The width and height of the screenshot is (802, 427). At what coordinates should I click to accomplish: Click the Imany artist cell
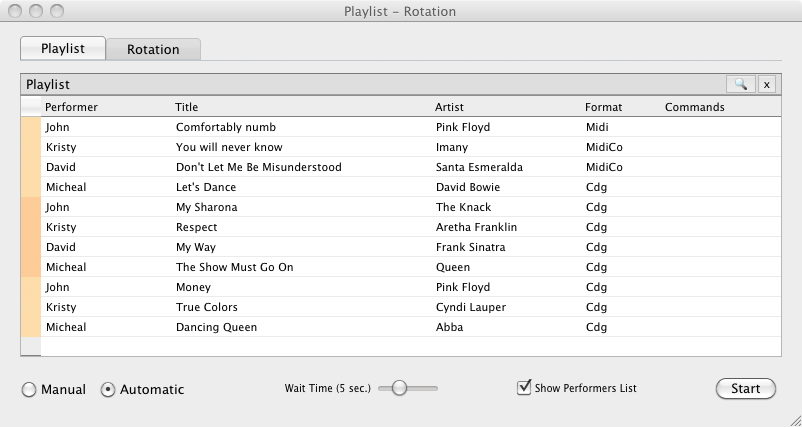click(452, 147)
